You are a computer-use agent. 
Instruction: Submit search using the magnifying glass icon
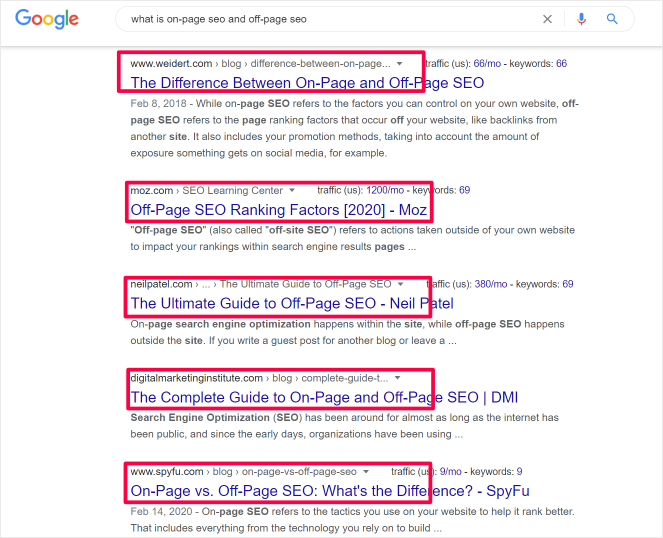coord(612,19)
